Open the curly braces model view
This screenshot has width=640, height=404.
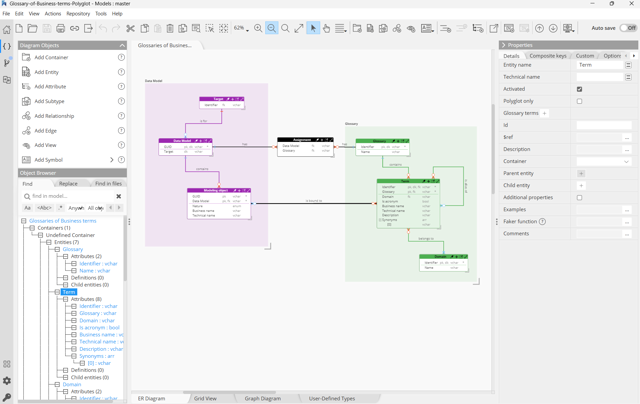[7, 46]
